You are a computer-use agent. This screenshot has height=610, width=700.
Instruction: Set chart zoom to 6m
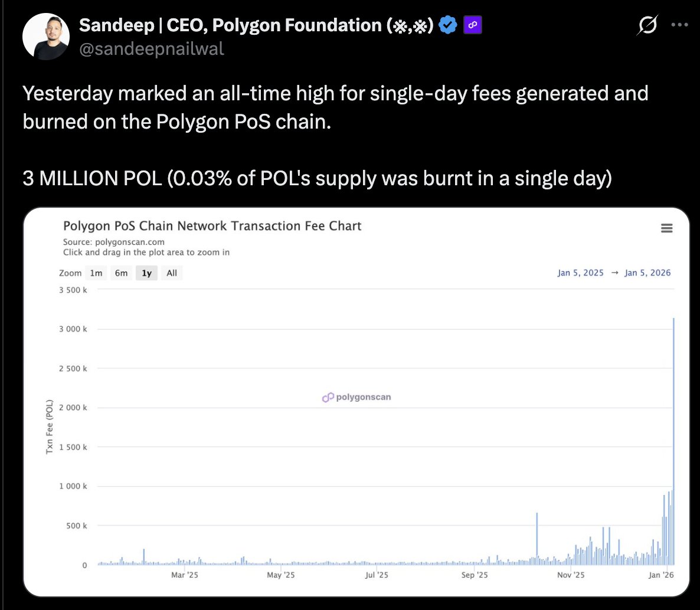coord(122,273)
